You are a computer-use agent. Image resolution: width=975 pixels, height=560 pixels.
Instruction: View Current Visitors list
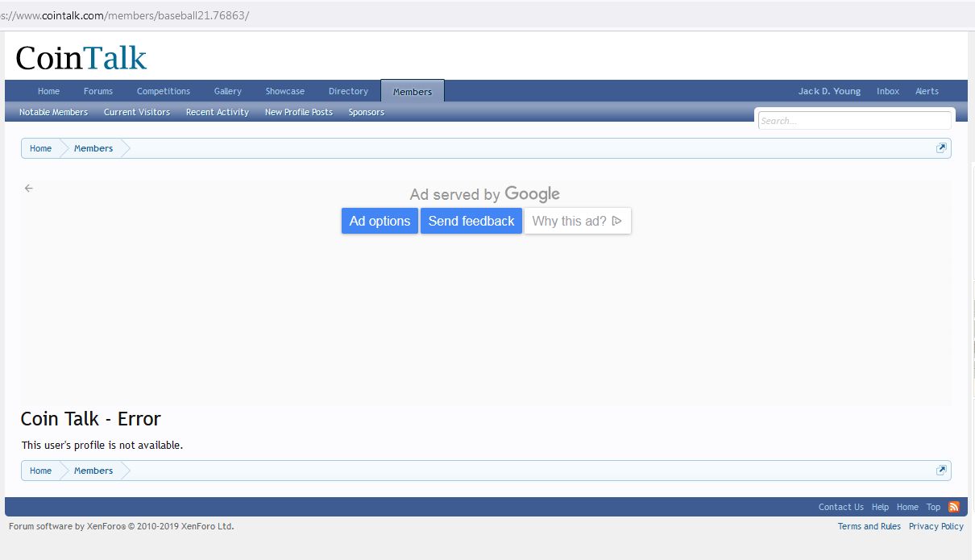coord(137,112)
